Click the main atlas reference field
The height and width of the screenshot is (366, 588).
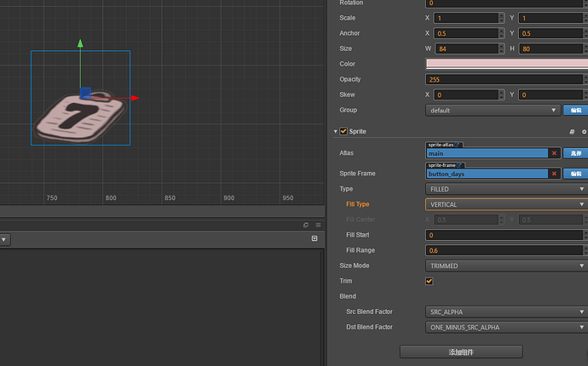click(x=487, y=153)
